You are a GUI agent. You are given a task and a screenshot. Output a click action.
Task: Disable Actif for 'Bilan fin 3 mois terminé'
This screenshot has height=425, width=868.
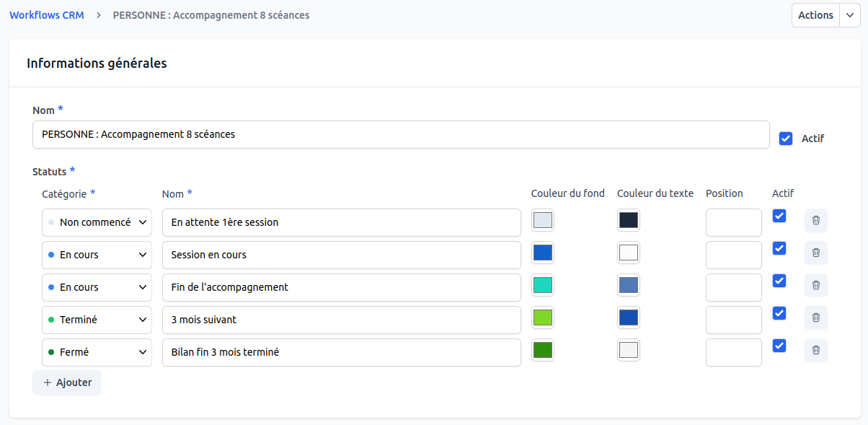pyautogui.click(x=779, y=346)
